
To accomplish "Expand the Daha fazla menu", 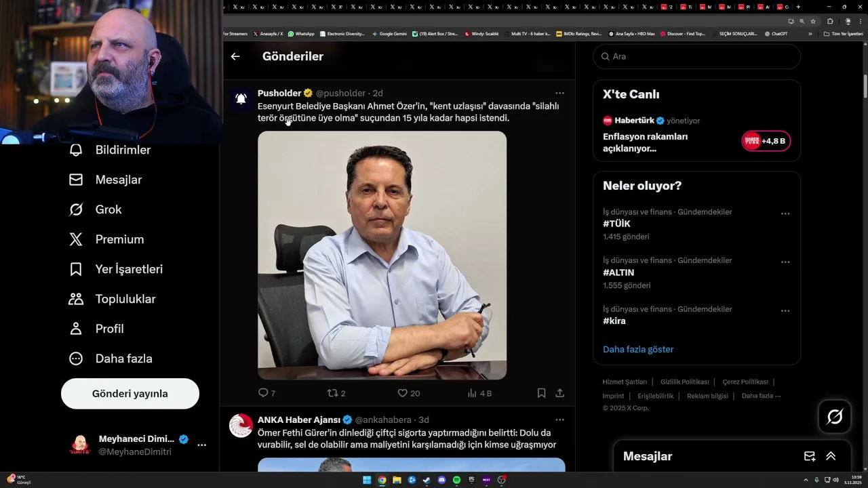I will point(111,359).
